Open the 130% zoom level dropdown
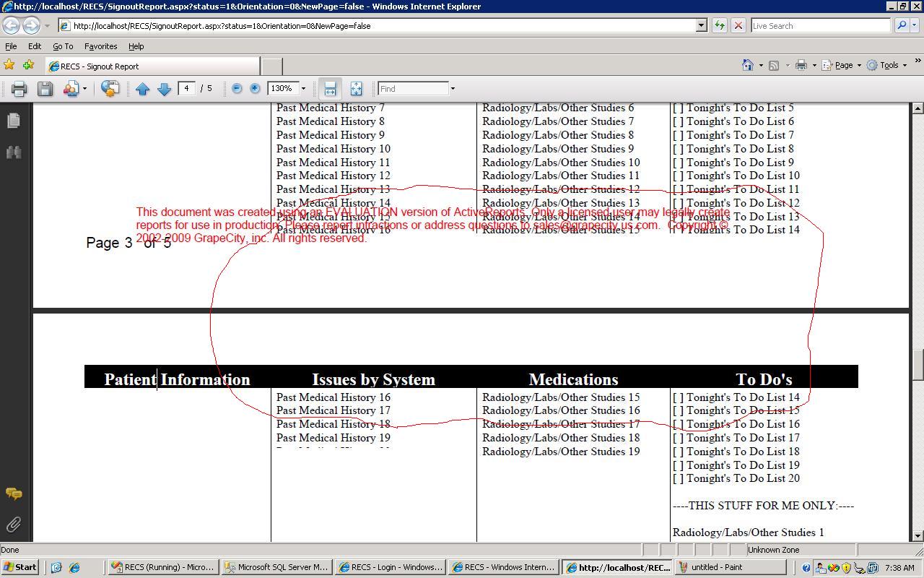The width and height of the screenshot is (924, 578). 303,88
